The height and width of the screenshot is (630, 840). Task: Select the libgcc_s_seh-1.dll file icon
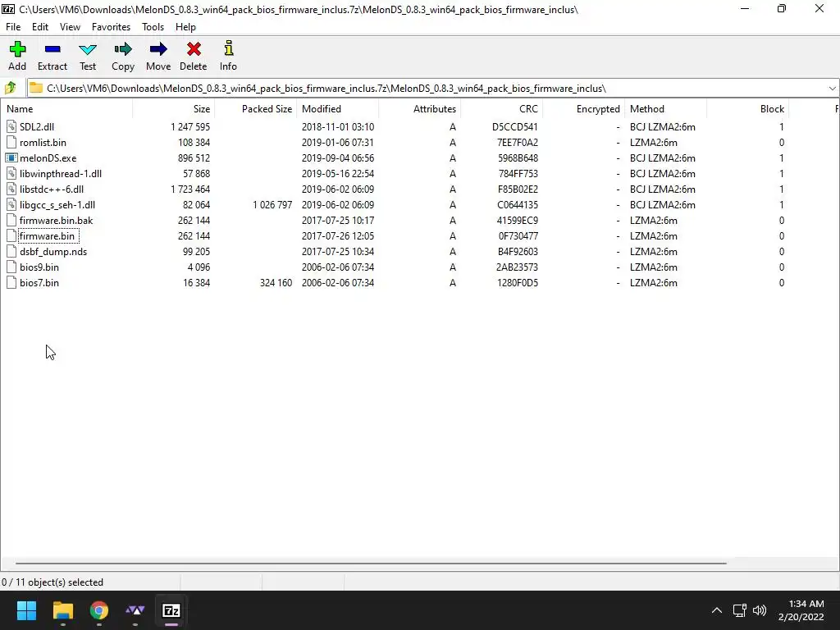(x=11, y=204)
